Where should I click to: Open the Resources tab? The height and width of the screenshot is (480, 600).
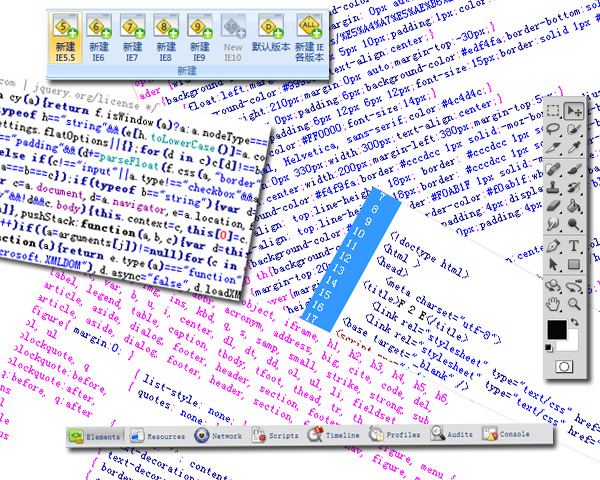click(x=158, y=436)
